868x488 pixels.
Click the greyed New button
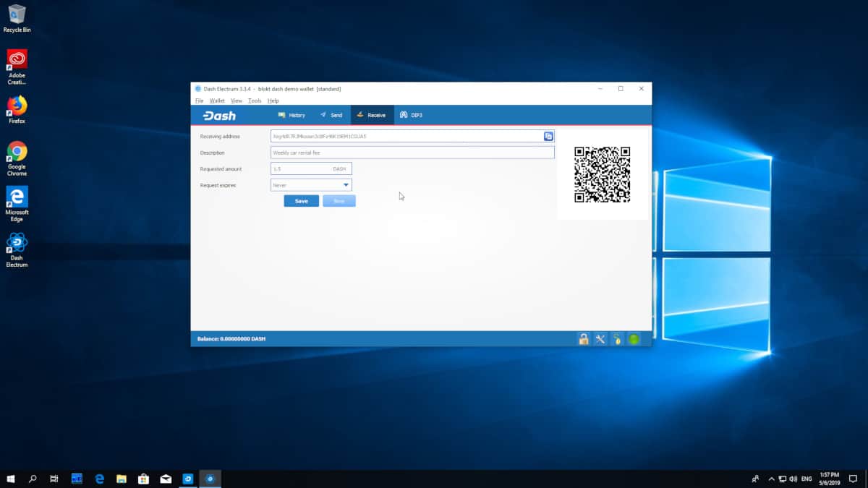(339, 201)
